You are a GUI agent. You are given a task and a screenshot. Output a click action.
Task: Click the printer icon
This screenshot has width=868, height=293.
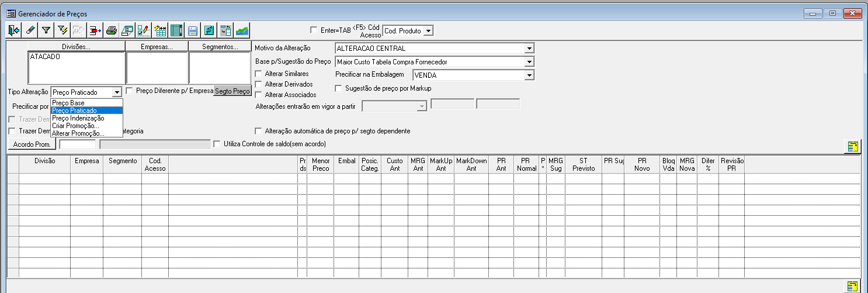point(112,30)
